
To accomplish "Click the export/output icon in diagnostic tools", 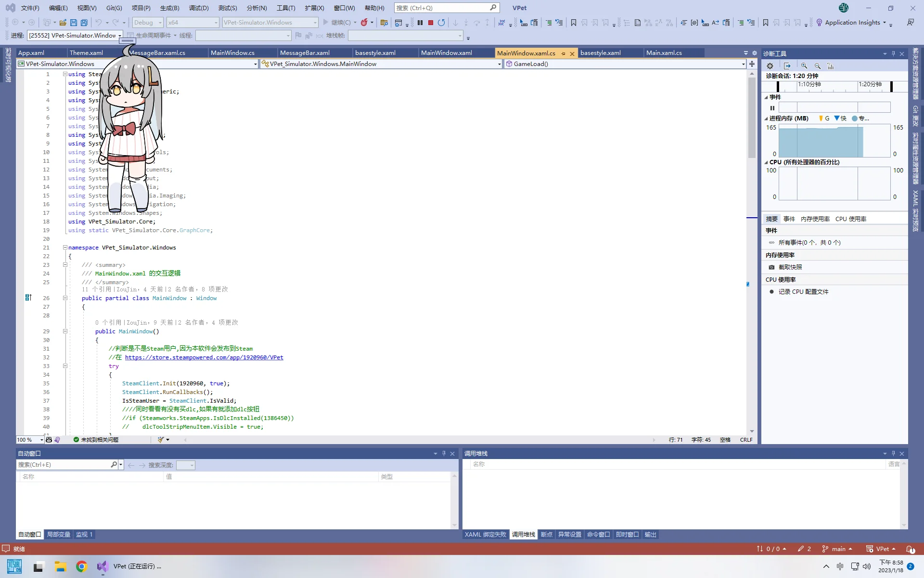I will click(x=787, y=66).
